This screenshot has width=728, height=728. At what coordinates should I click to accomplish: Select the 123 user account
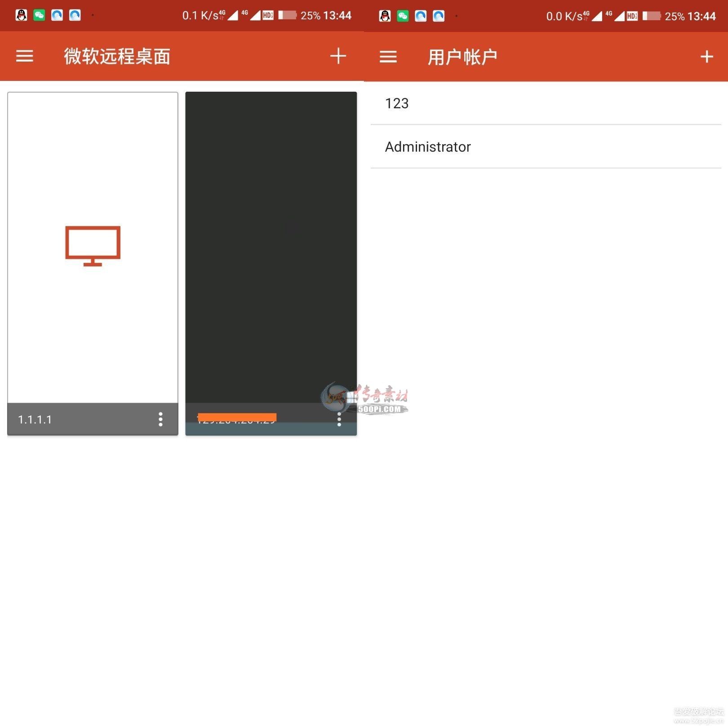point(546,103)
